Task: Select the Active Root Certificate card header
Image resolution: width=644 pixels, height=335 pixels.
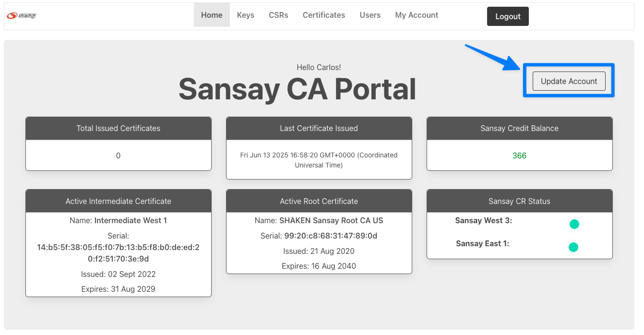Action: click(319, 202)
